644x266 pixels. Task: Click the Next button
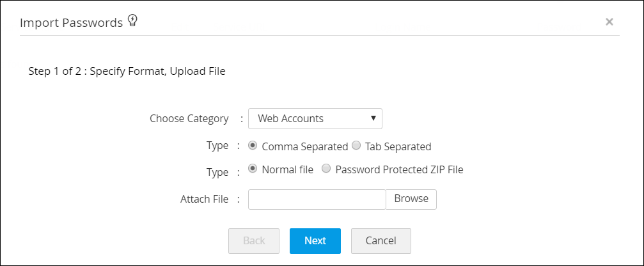pos(315,240)
